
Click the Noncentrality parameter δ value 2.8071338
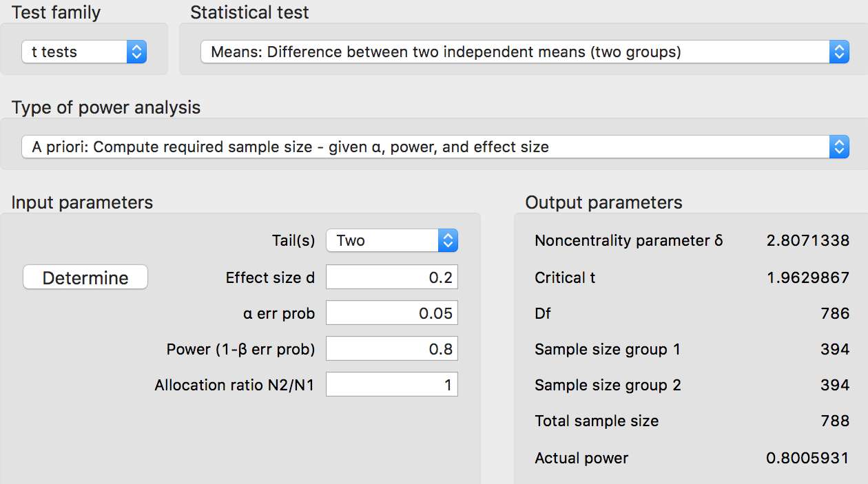point(807,240)
